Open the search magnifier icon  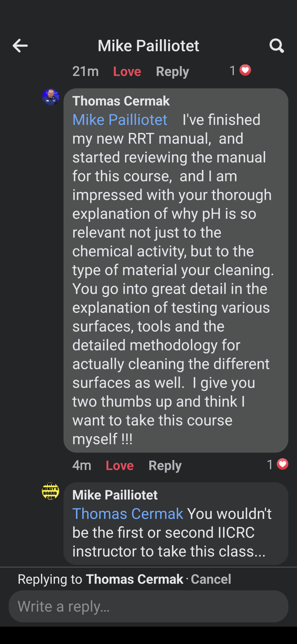pyautogui.click(x=277, y=46)
